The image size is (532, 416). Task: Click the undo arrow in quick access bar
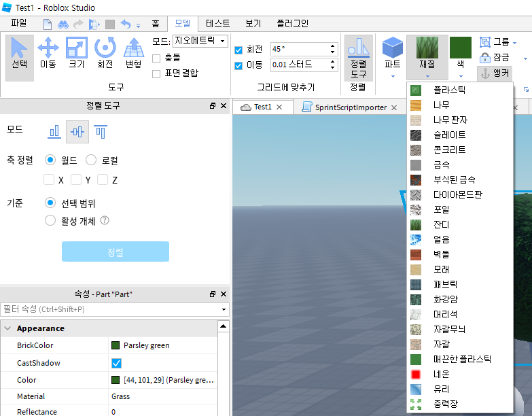pyautogui.click(x=125, y=24)
